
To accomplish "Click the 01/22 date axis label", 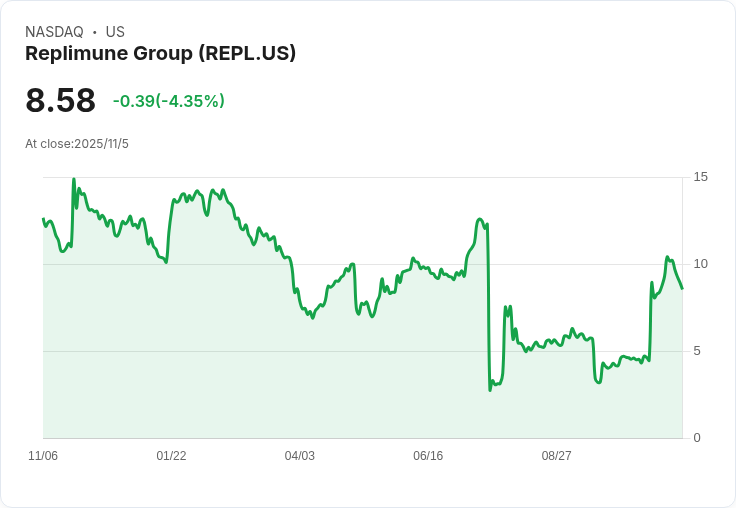I will tap(171, 456).
